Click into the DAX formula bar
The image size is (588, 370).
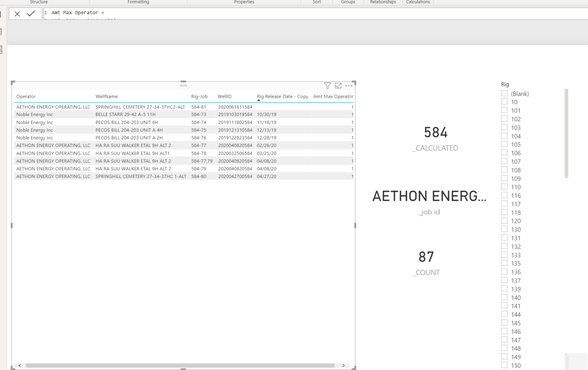coord(315,13)
